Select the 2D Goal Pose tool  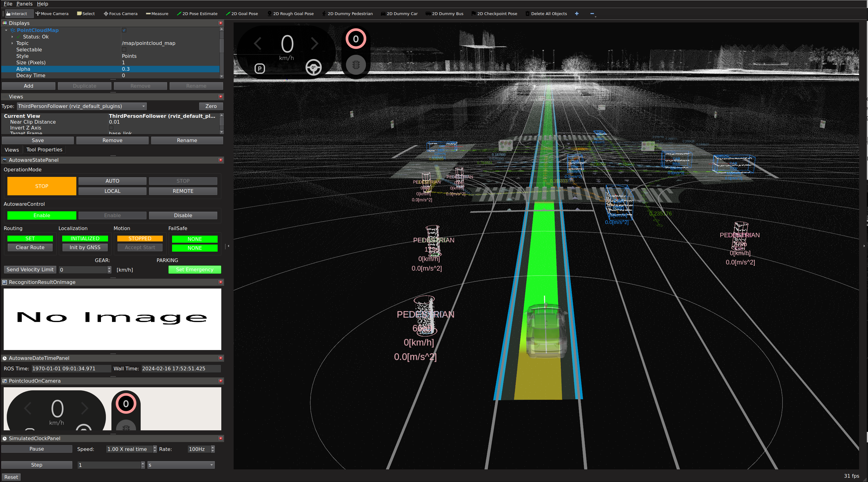242,14
